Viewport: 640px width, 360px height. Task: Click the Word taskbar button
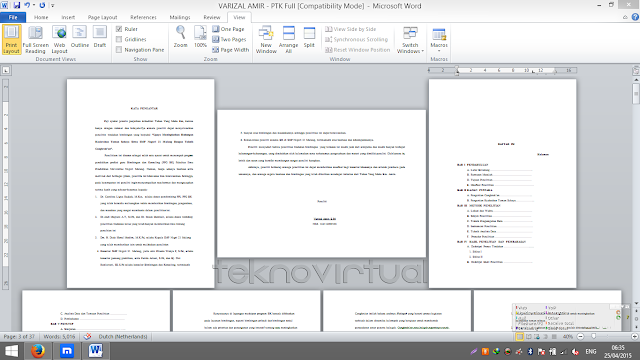[96, 351]
